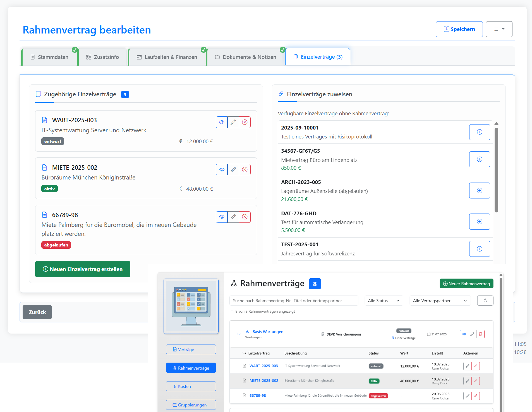Screen dimensions: 532x412
Task: Edit MIETE-2025-002 using the pencil icon
Action: [233, 169]
